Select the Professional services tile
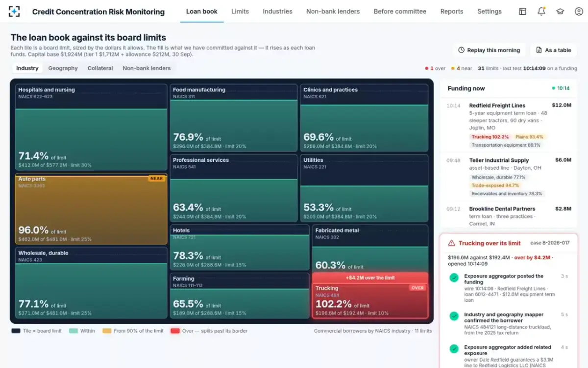Viewport: 588px width, 368px height. pyautogui.click(x=234, y=188)
